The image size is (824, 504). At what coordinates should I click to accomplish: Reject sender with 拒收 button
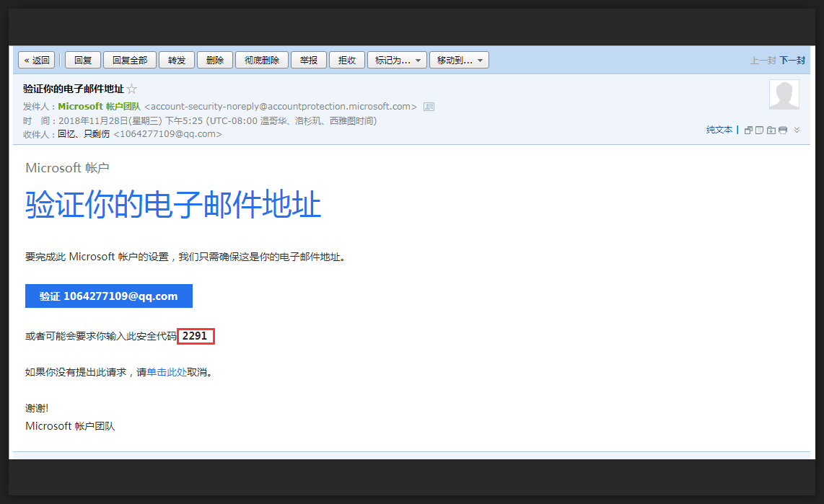[347, 61]
